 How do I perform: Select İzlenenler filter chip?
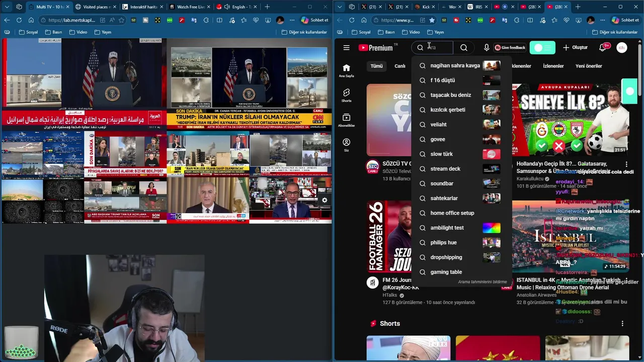553,66
